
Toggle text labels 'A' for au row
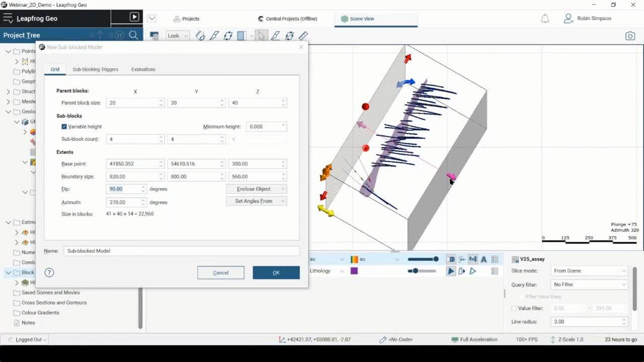[x=484, y=259]
